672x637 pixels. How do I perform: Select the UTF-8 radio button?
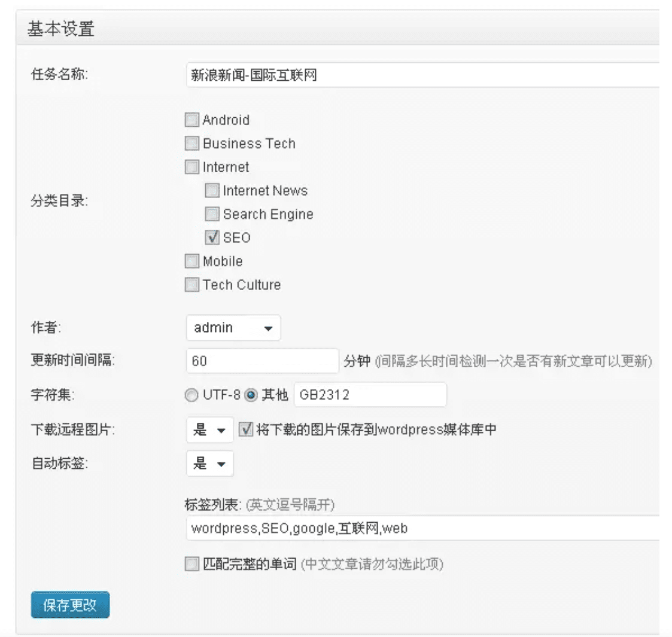(191, 395)
